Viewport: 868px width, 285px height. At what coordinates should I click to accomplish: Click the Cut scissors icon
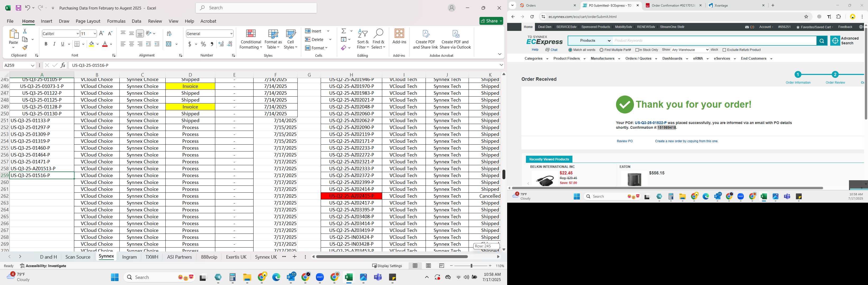coord(25,31)
